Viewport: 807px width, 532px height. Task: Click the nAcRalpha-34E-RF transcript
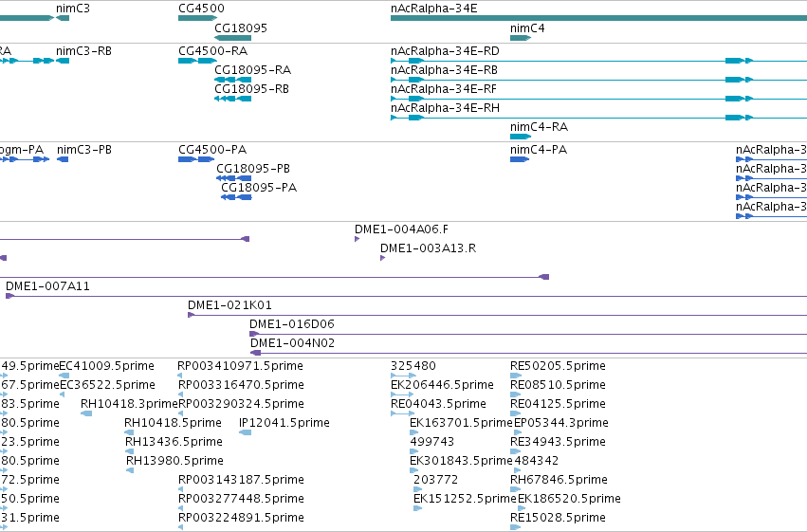tap(598, 99)
